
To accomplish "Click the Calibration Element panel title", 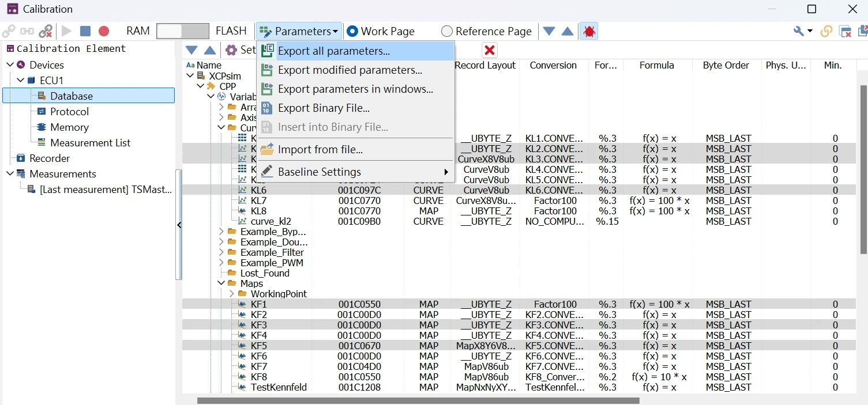I will [71, 48].
